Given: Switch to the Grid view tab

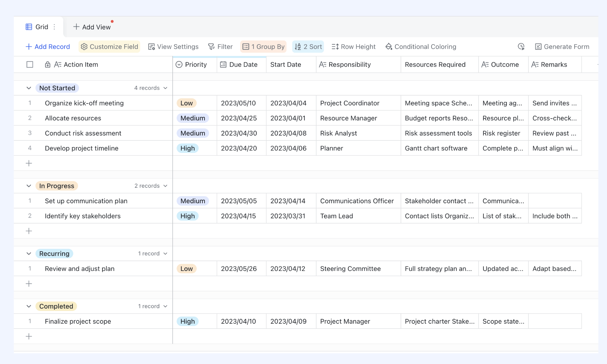Looking at the screenshot, I should pyautogui.click(x=37, y=27).
